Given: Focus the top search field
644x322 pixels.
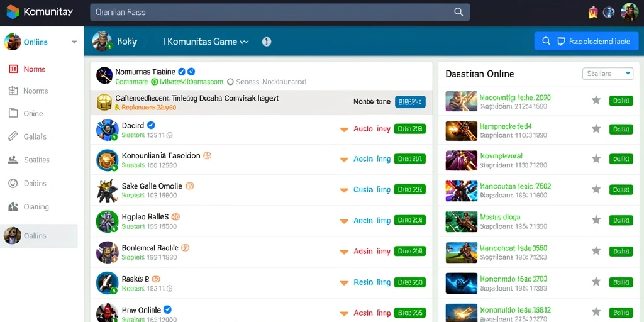Looking at the screenshot, I should 280,13.
